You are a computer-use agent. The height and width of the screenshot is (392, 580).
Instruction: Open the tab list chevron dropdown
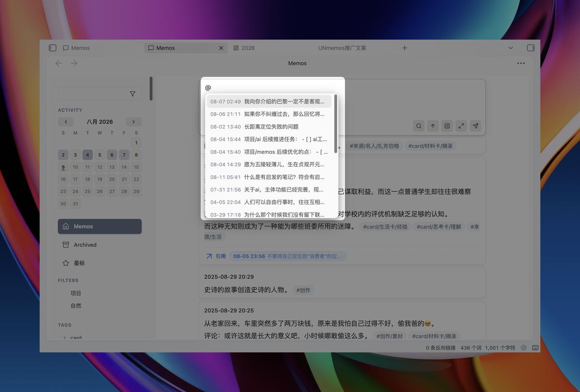(511, 48)
